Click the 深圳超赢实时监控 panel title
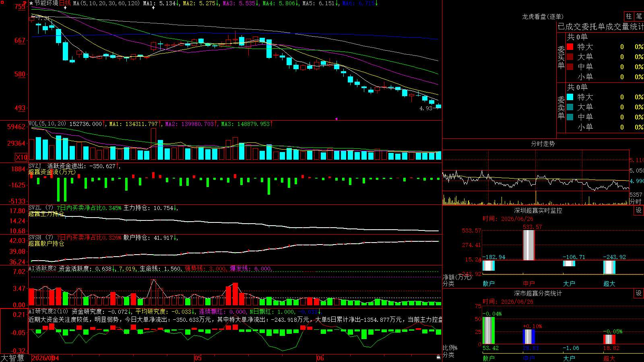This screenshot has width=644, height=362. pos(538,210)
